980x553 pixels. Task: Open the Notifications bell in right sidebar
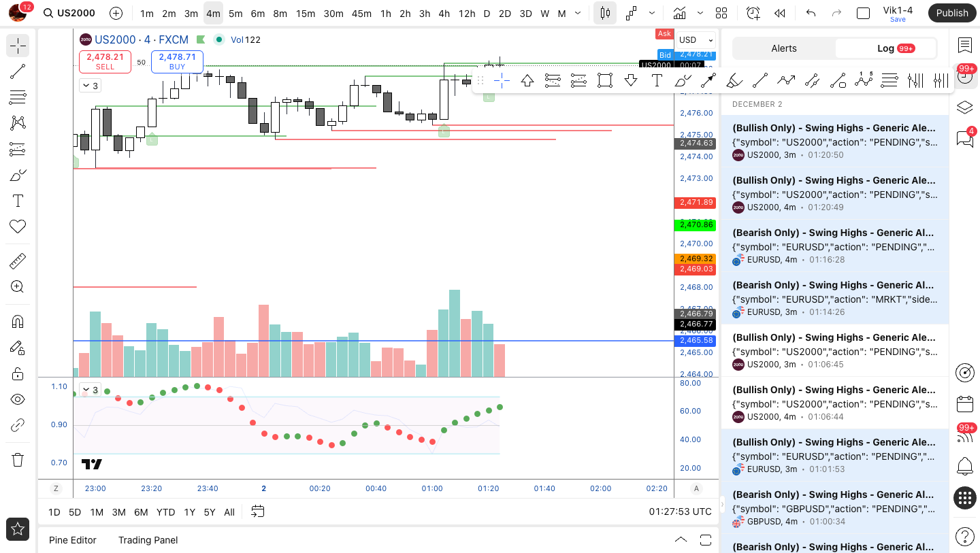965,467
